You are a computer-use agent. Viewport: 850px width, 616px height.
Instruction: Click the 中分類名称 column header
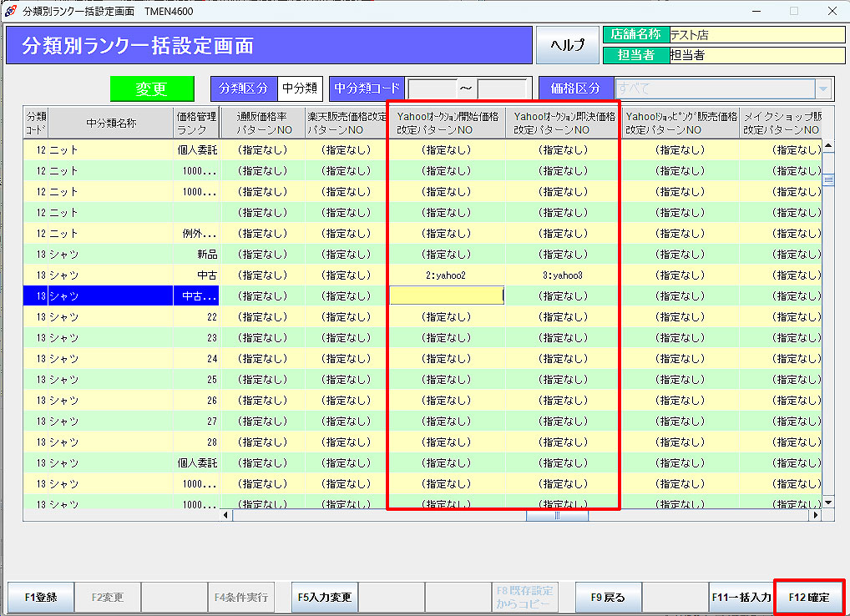[110, 124]
